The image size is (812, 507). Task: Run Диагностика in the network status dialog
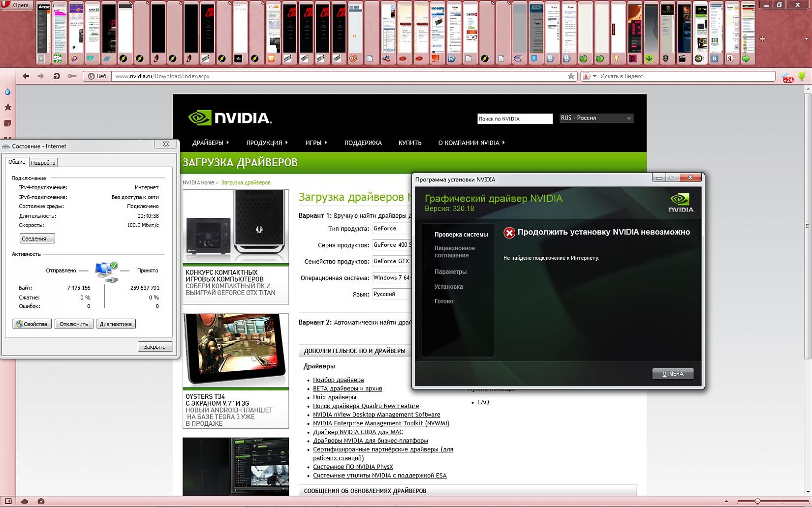click(116, 324)
